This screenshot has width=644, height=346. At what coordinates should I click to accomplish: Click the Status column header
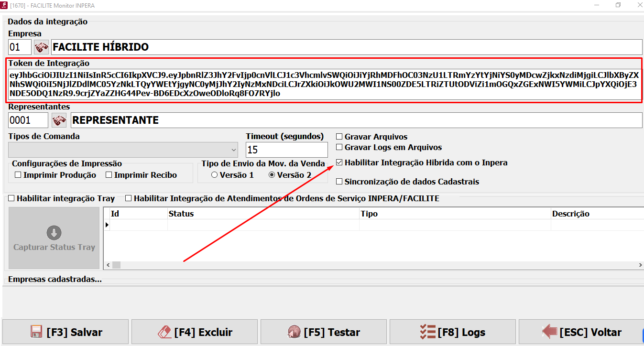263,214
